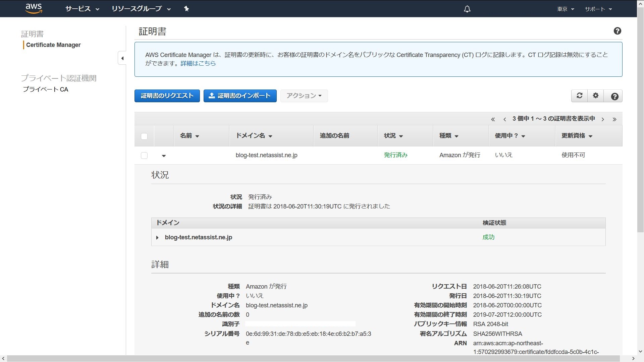This screenshot has width=644, height=362.
Task: Sort by 状況 column
Action: point(393,136)
